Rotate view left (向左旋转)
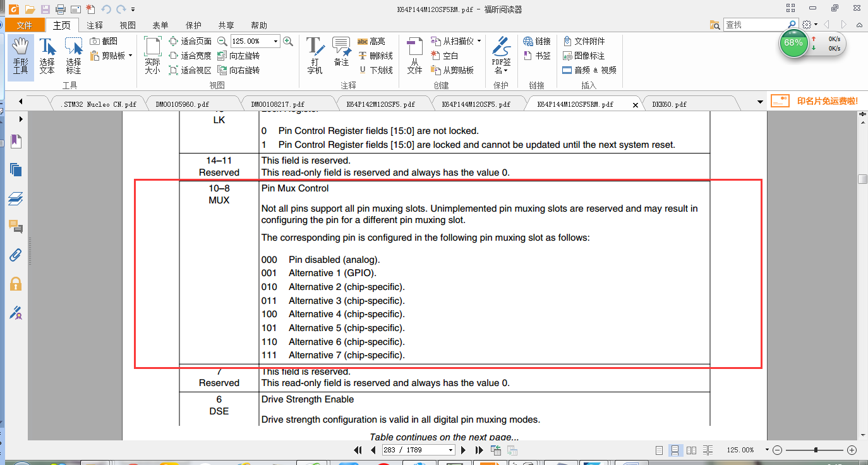This screenshot has width=868, height=465. [238, 56]
